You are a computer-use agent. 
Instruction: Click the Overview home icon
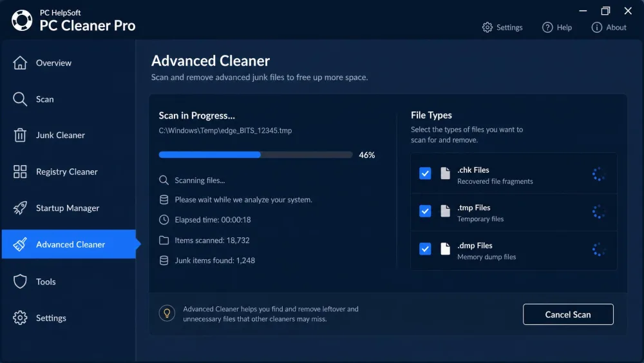tap(20, 63)
